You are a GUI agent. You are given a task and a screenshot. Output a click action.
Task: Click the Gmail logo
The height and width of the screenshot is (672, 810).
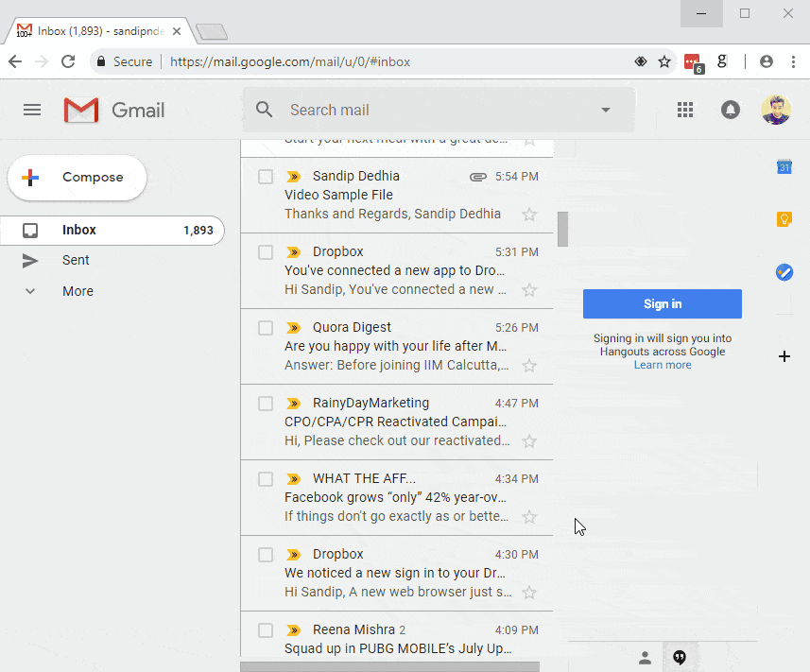click(113, 110)
